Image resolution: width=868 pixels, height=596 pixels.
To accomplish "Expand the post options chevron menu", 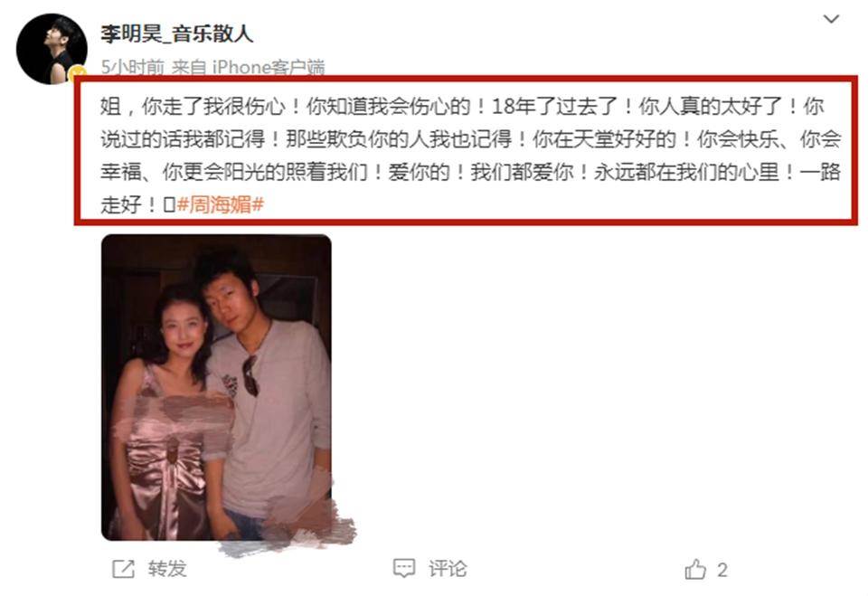I will tap(831, 19).
